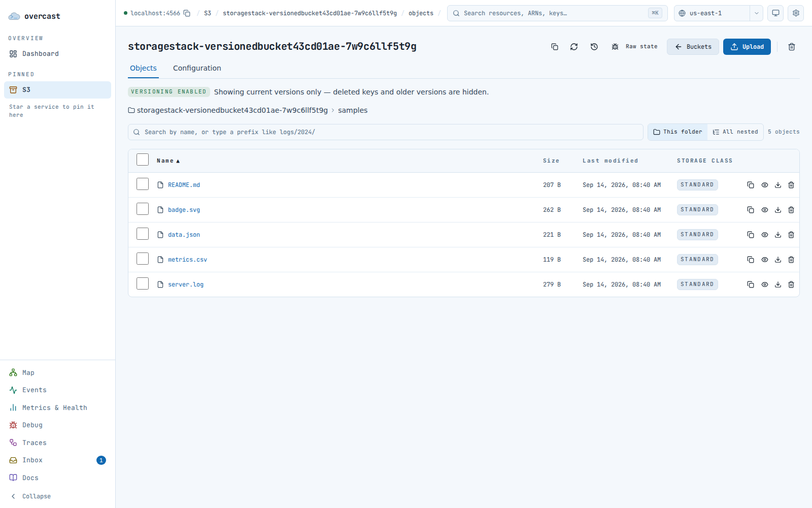Screen dimensions: 812x508
Task: Click the overcast cloud logo
Action: point(14,16)
